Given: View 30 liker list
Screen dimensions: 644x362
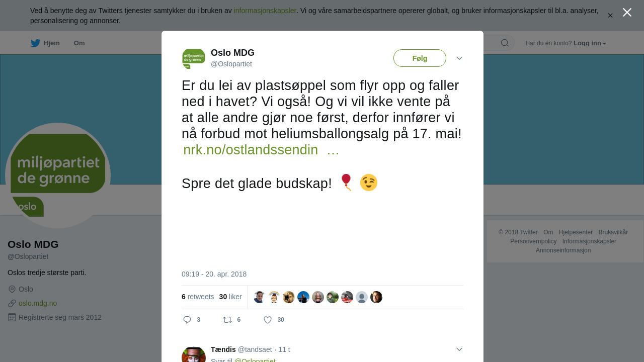Looking at the screenshot, I should [230, 297].
